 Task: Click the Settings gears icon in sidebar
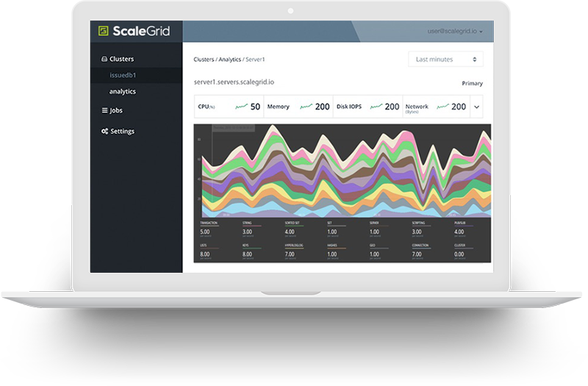coord(104,132)
